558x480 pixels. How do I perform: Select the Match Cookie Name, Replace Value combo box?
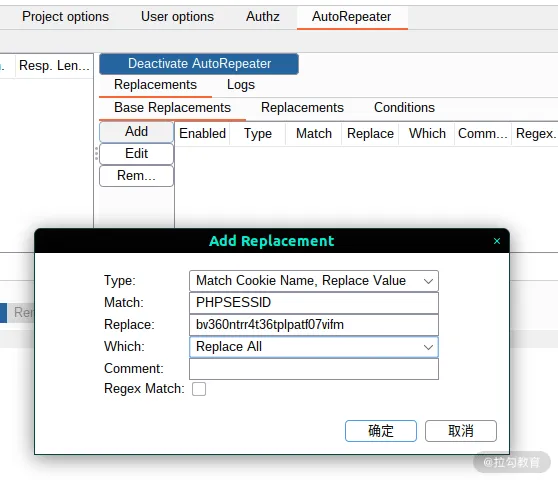click(x=314, y=281)
